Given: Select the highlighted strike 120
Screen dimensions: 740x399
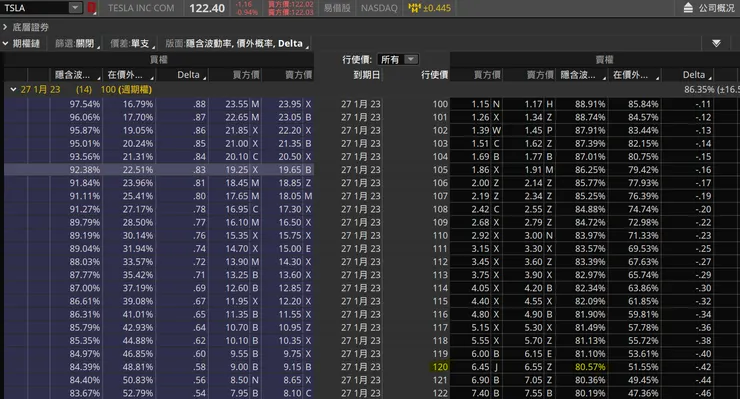Looking at the screenshot, I should pyautogui.click(x=440, y=367).
